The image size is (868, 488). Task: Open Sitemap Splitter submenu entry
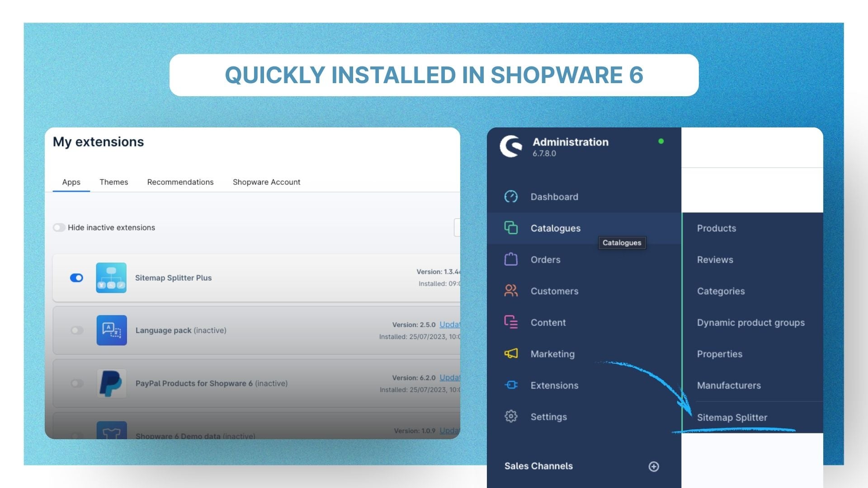click(x=732, y=418)
